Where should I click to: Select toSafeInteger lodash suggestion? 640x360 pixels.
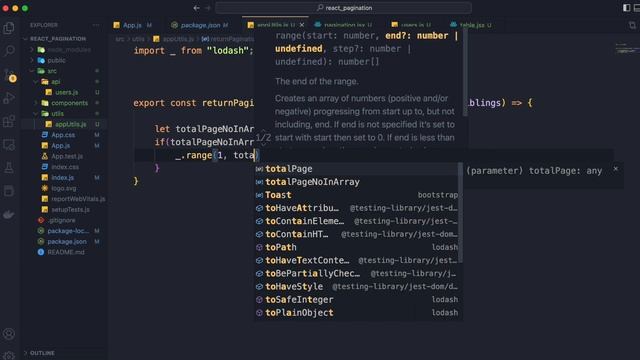coord(356,299)
